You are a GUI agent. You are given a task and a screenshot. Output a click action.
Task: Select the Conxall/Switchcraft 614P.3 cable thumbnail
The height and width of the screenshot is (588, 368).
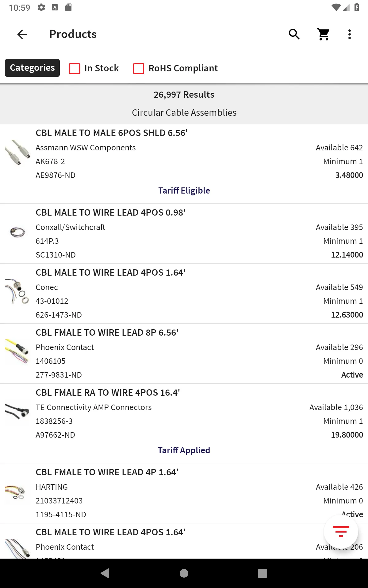point(17,232)
